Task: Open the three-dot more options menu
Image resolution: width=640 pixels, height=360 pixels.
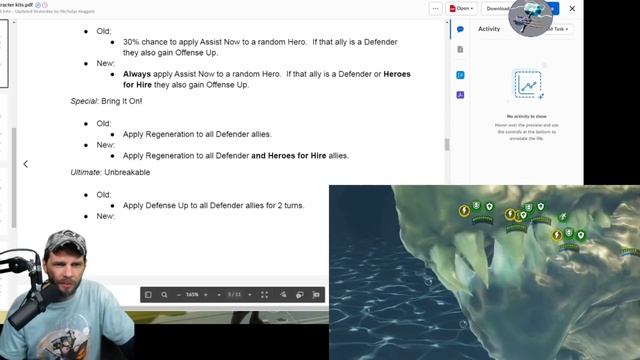Action: point(436,9)
